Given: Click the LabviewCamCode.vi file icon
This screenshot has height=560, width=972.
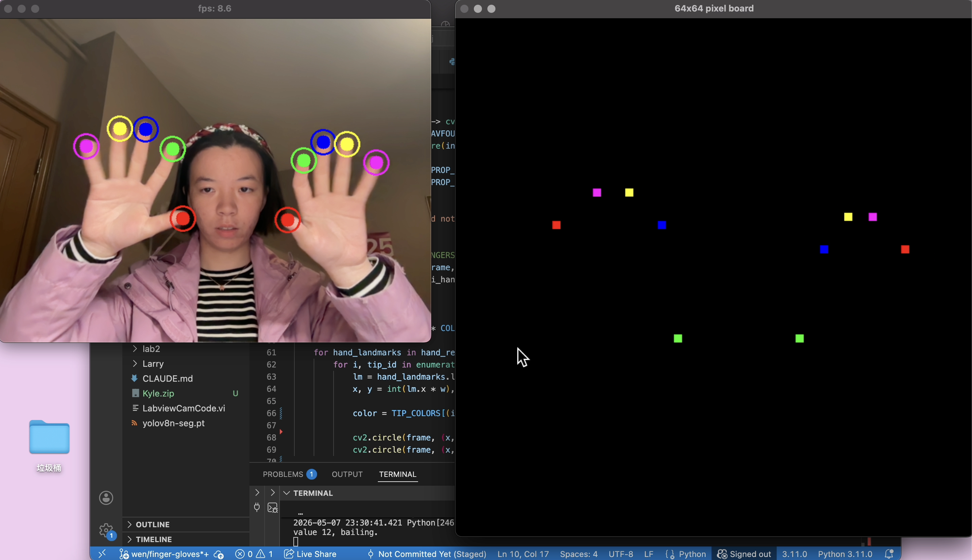Looking at the screenshot, I should coord(135,408).
